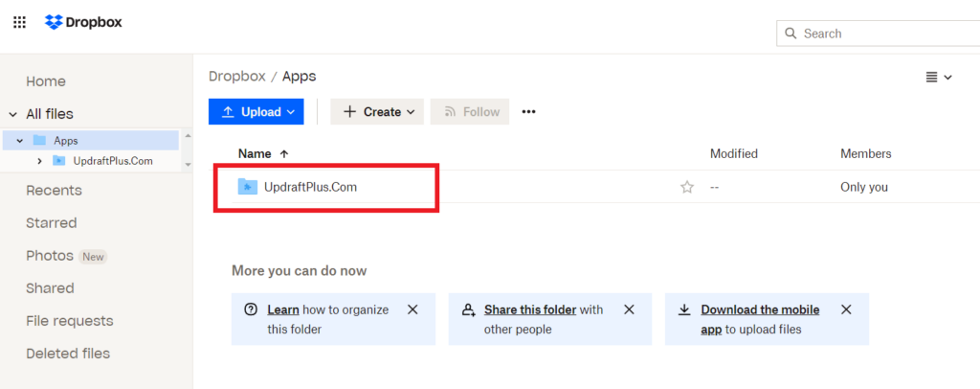
Task: Open Home in the sidebar
Action: (46, 82)
